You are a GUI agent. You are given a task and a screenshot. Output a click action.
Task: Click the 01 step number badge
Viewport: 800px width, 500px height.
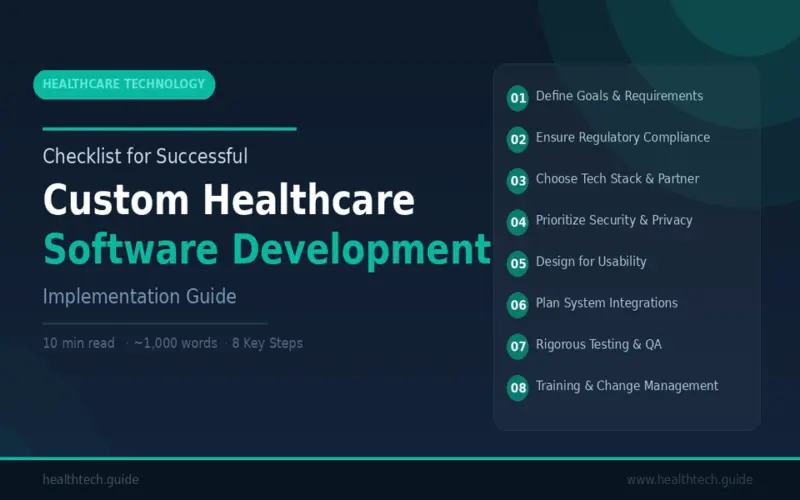click(518, 98)
